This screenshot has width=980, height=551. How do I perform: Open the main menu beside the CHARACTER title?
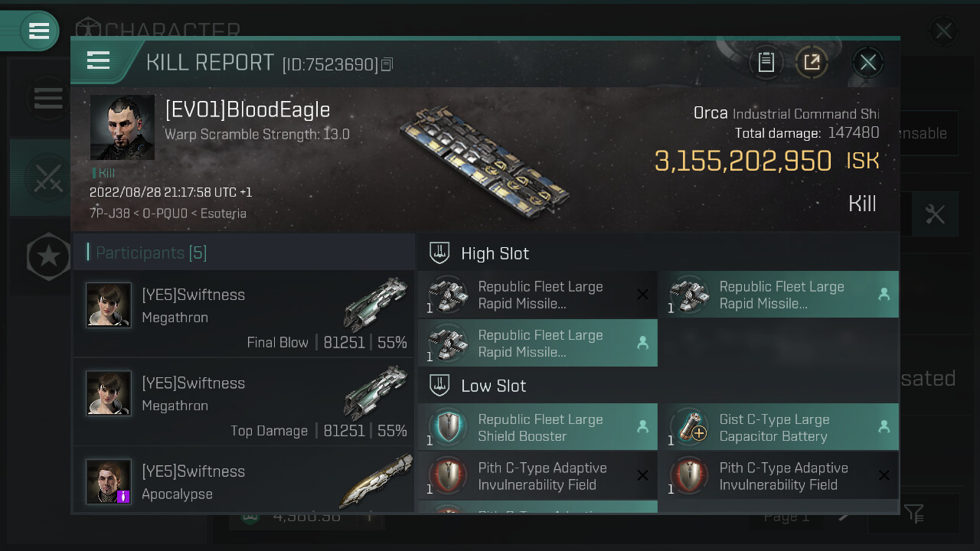pos(38,31)
